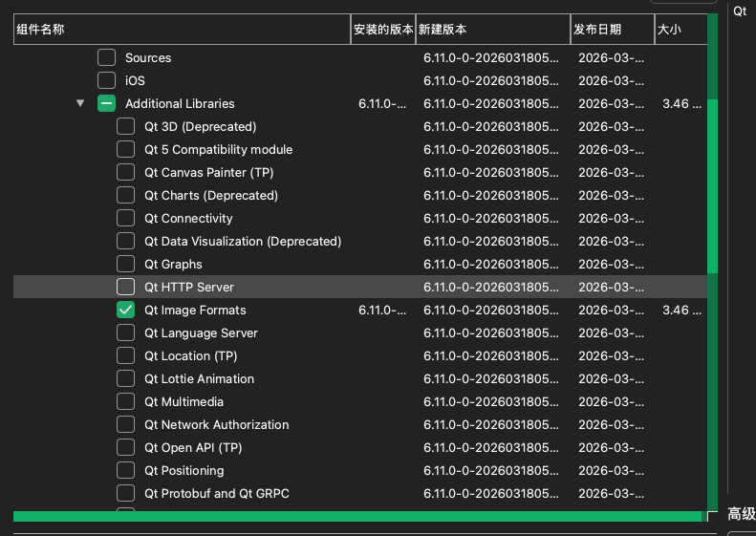Sort by the 安装的版本 column header
Screen dimensions: 756x536
383,29
